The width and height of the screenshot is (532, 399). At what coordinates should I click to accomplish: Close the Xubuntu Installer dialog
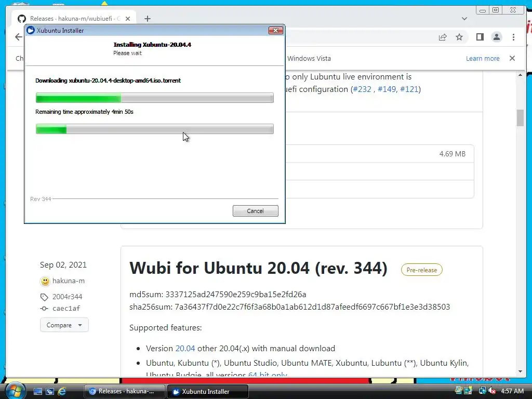click(275, 31)
